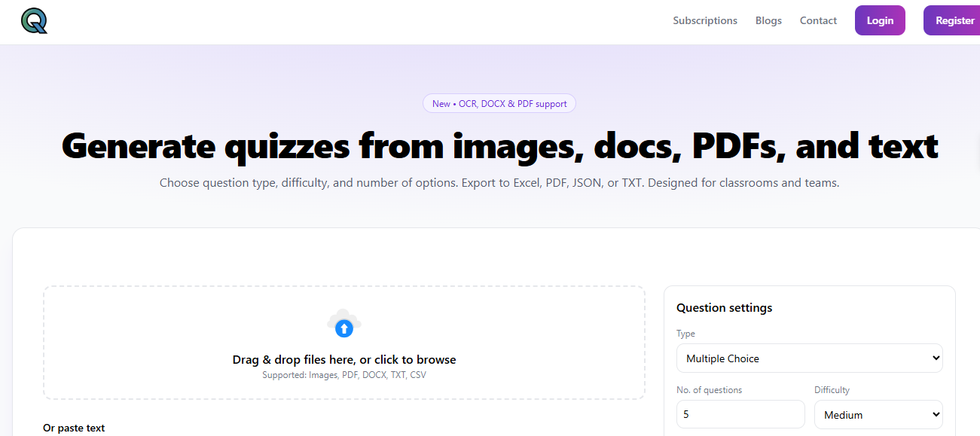Click the 'Question settings' heading

pyautogui.click(x=725, y=307)
